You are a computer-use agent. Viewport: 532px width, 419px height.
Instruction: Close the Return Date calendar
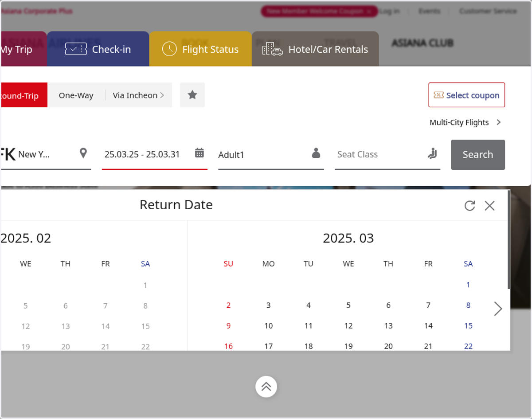click(489, 205)
